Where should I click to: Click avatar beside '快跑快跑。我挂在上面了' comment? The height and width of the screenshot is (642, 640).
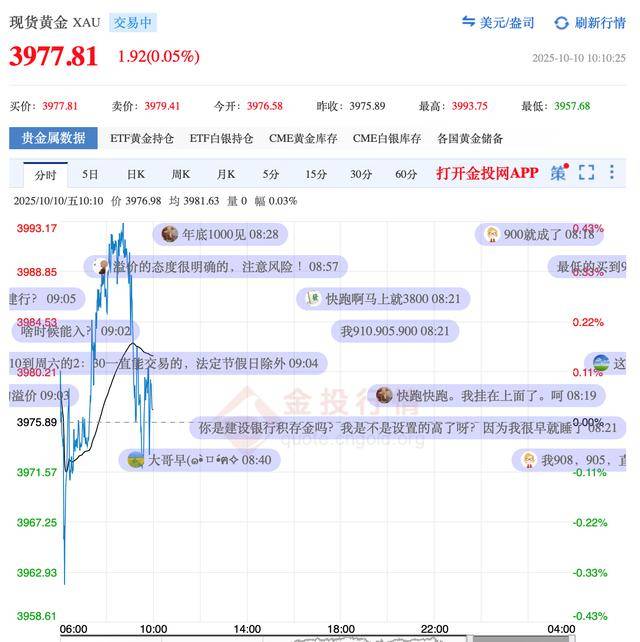pos(384,395)
